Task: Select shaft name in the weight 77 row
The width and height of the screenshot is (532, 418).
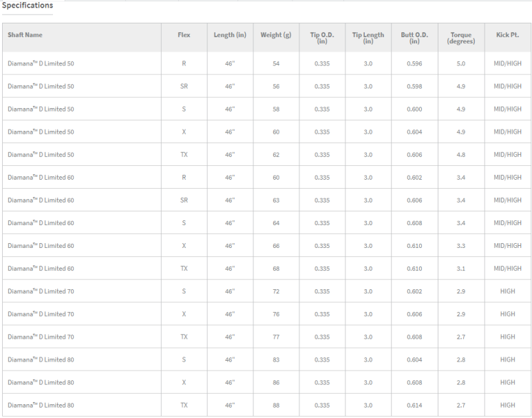Action: (41, 337)
